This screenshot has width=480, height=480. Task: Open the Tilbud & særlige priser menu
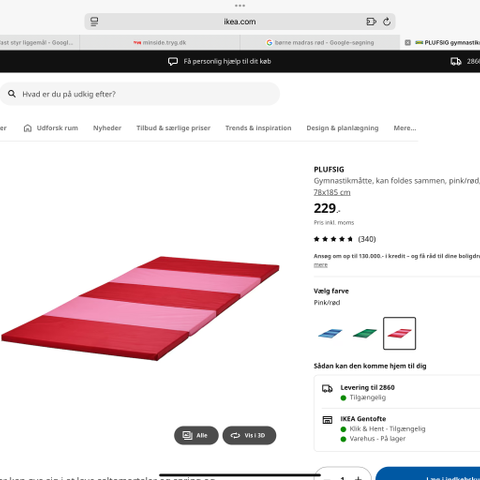pos(173,128)
